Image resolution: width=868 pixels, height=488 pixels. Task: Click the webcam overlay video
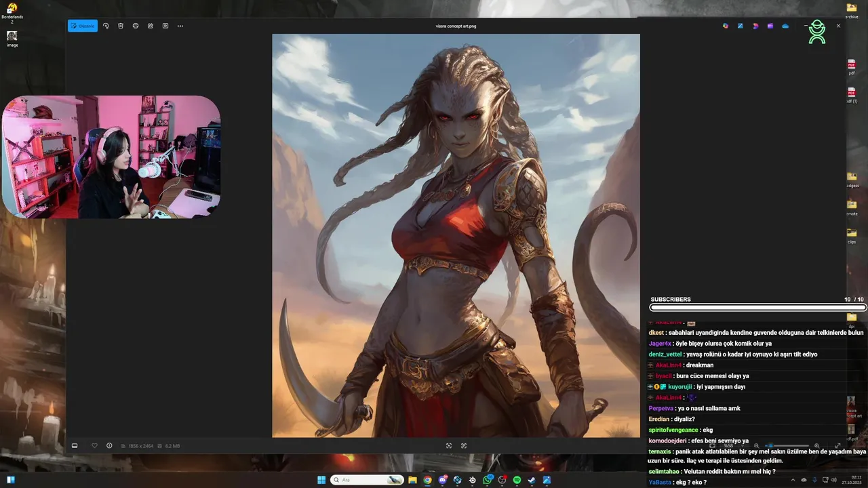[x=111, y=157]
